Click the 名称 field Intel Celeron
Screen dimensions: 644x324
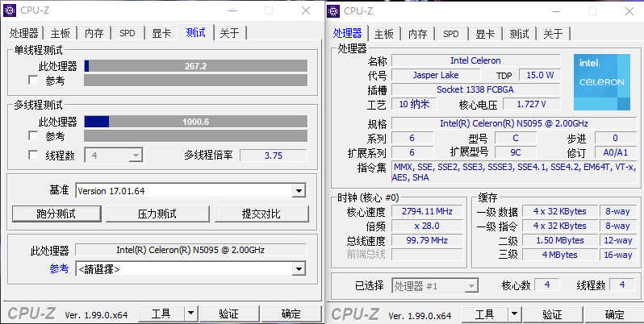[x=475, y=60]
